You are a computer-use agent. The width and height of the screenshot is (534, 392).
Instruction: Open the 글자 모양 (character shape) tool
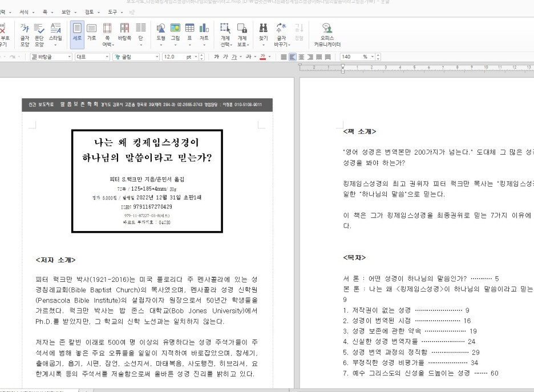click(25, 34)
